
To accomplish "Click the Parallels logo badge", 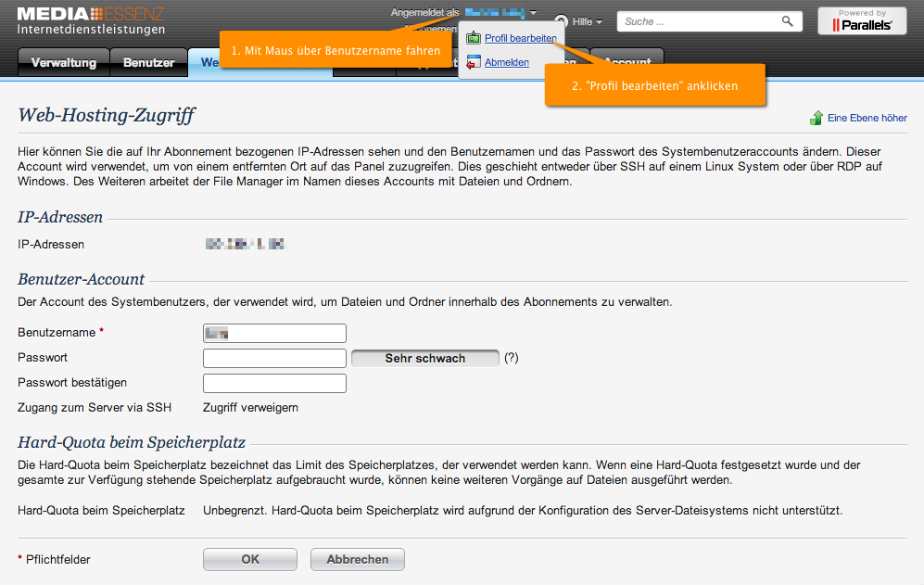I will click(x=862, y=21).
